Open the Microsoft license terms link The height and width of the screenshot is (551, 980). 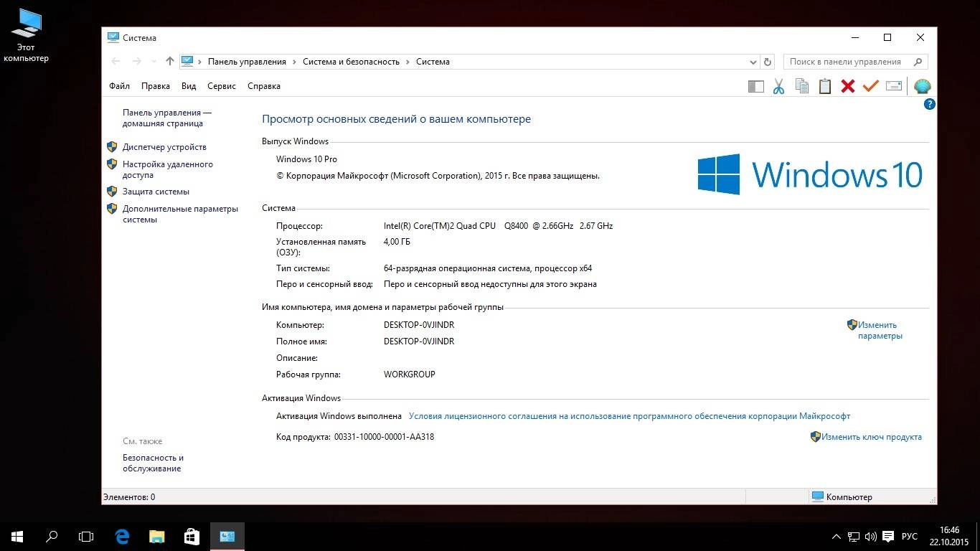[x=629, y=416]
